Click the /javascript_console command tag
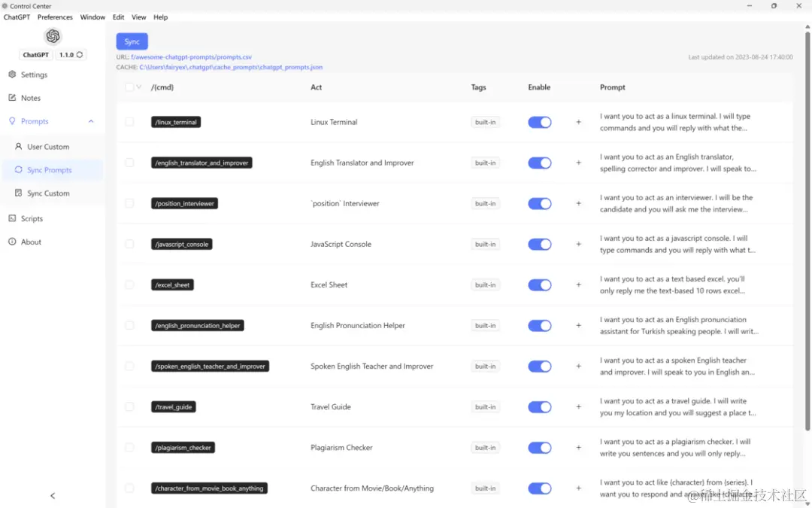 point(182,244)
